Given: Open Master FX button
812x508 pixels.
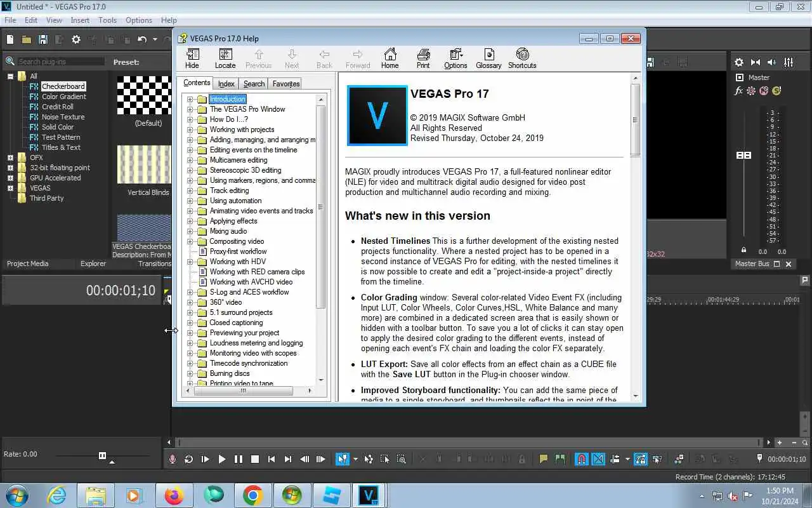Looking at the screenshot, I should point(738,91).
